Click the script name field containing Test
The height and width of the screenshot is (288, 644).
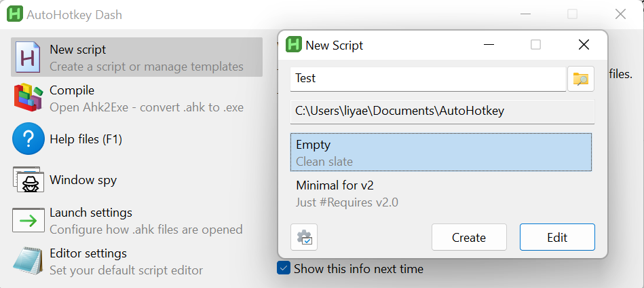pyautogui.click(x=428, y=79)
